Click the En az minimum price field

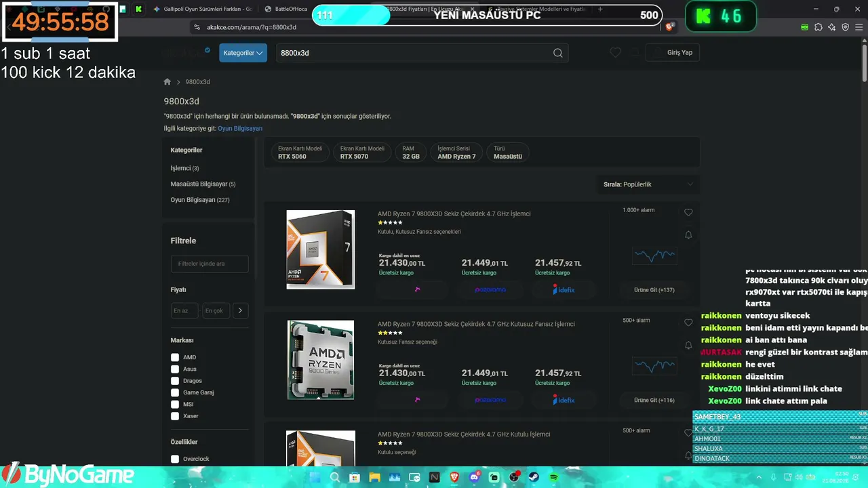184,310
